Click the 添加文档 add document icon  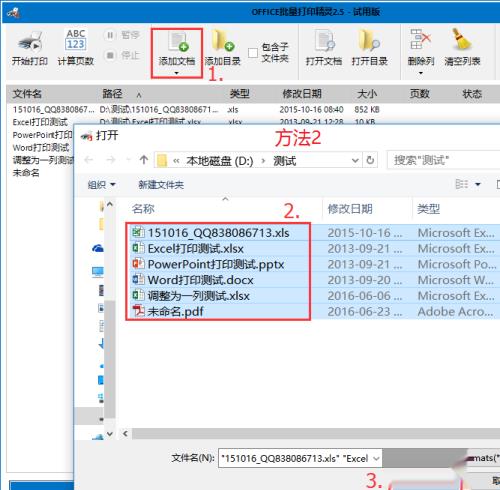click(x=178, y=42)
